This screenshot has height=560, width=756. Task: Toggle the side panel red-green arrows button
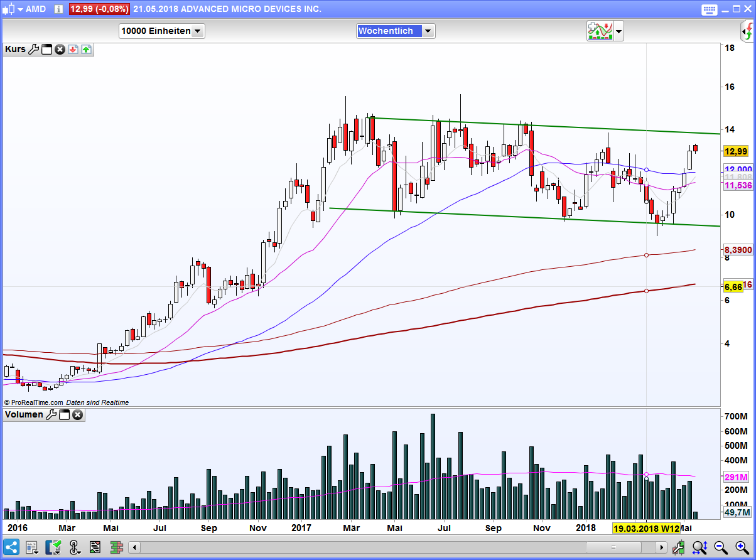(x=748, y=30)
